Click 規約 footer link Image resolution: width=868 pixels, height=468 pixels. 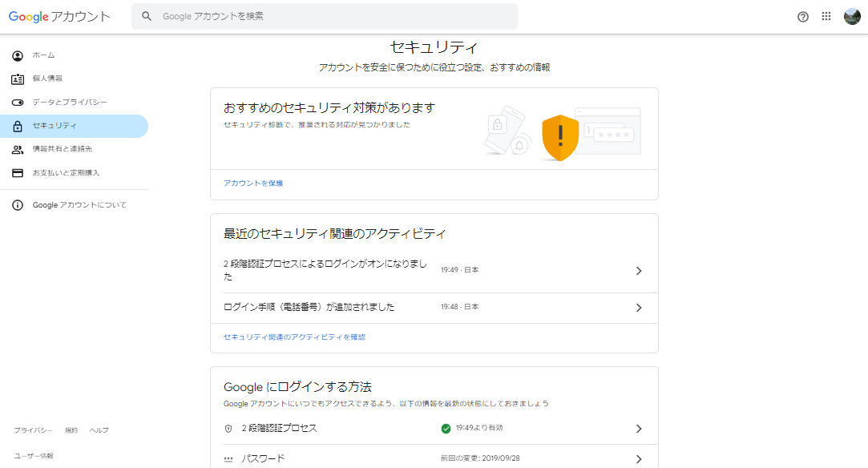tap(71, 430)
